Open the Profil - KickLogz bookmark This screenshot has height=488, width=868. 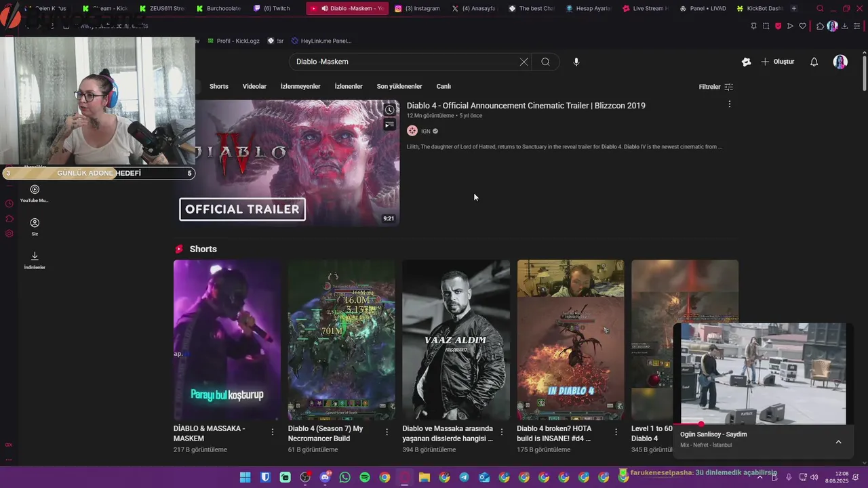233,41
